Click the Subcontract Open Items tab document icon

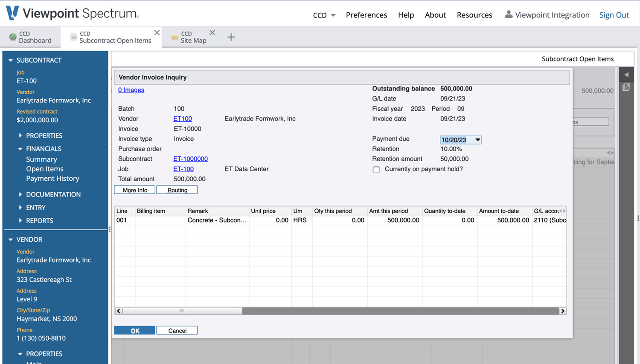[x=73, y=37]
